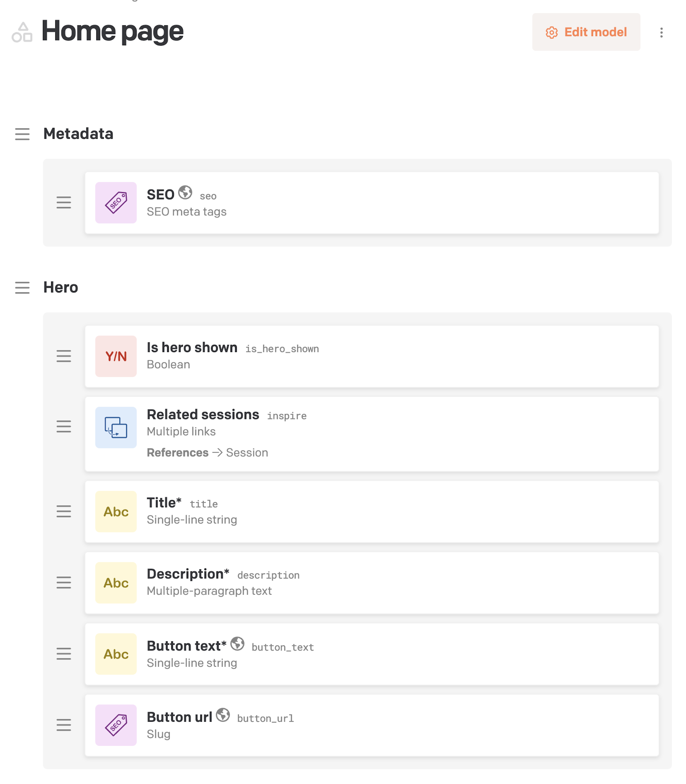This screenshot has width=686, height=784.
Task: Select the Hero fieldset title
Action: (60, 287)
